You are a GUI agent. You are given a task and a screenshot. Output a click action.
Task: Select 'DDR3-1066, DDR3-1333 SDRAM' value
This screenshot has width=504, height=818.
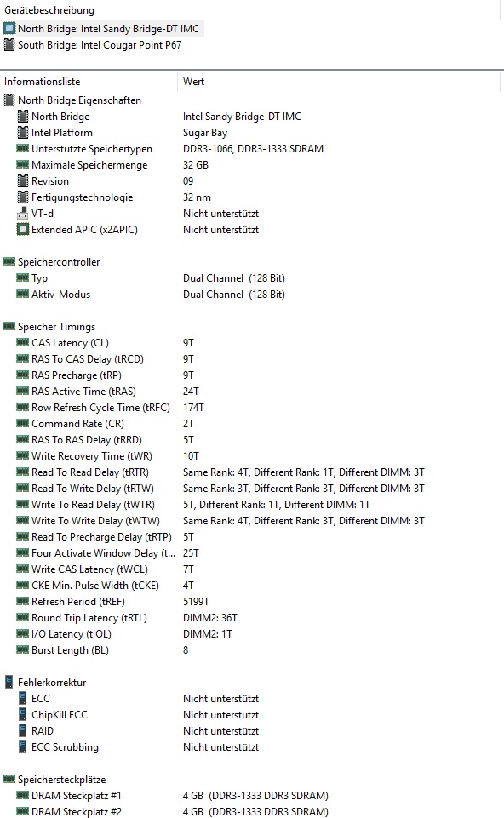(253, 149)
